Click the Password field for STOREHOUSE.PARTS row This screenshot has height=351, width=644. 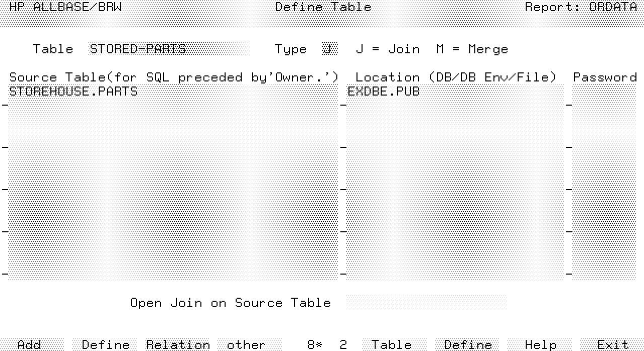(x=603, y=92)
